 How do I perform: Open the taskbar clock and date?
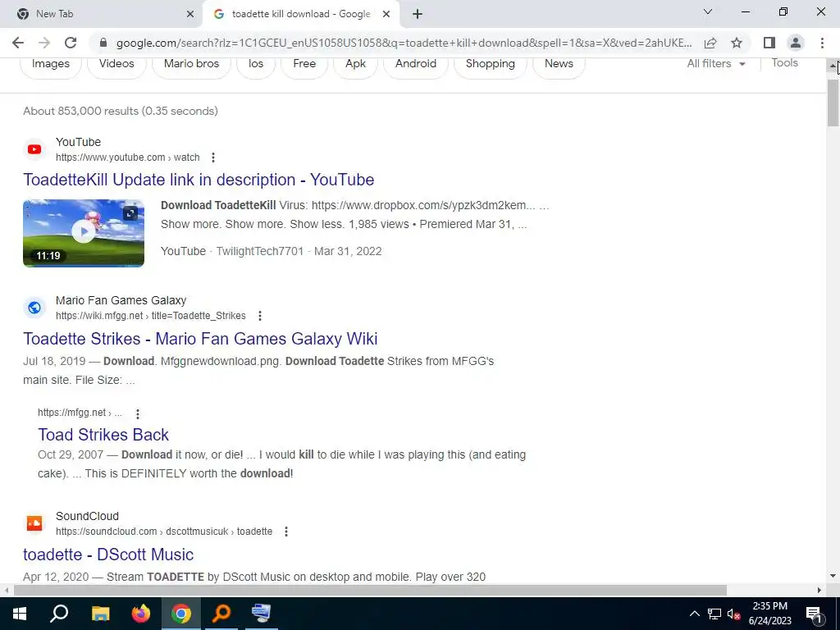coord(770,614)
